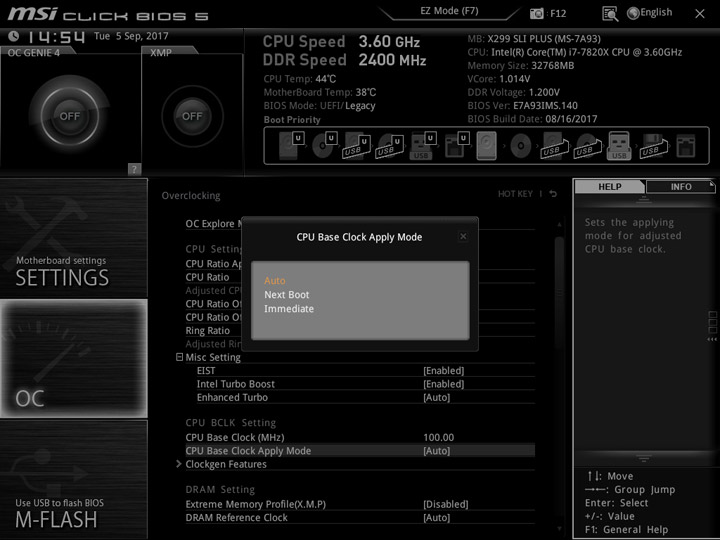Open the M-FLASH BIOS flash menu
The height and width of the screenshot is (540, 720).
click(73, 479)
